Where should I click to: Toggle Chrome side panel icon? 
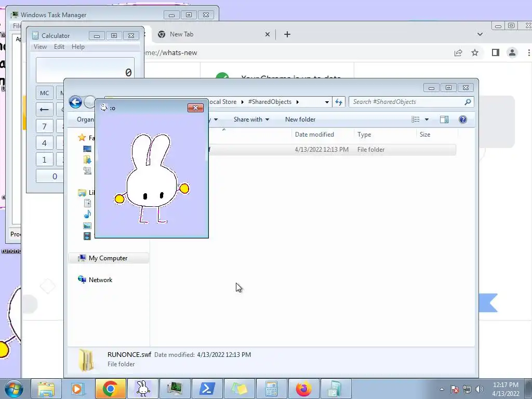(495, 52)
